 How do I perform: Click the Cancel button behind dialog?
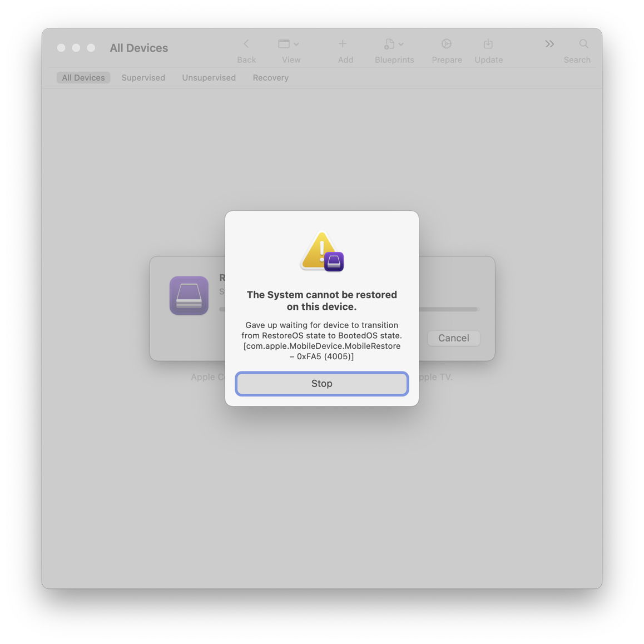[453, 338]
